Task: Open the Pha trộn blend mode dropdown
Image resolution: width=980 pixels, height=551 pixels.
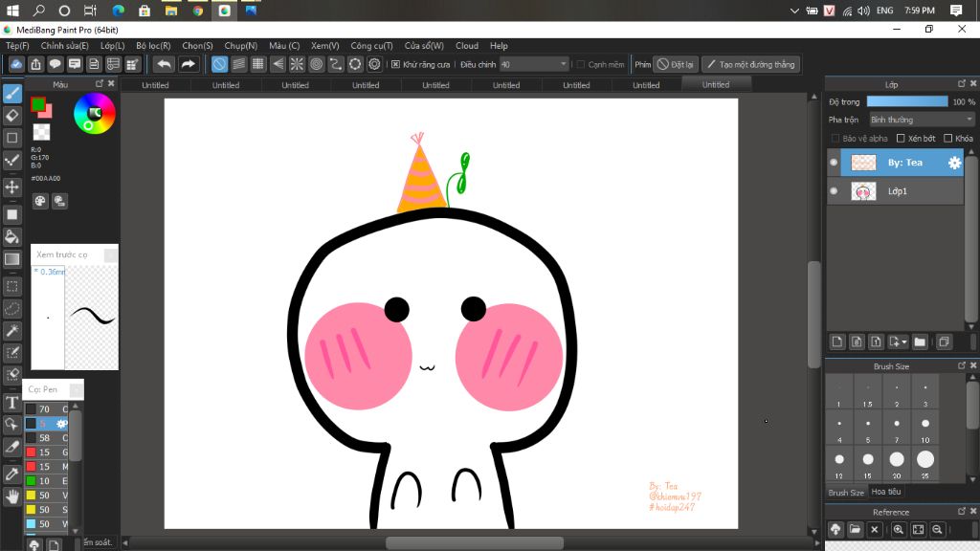Action: 922,120
